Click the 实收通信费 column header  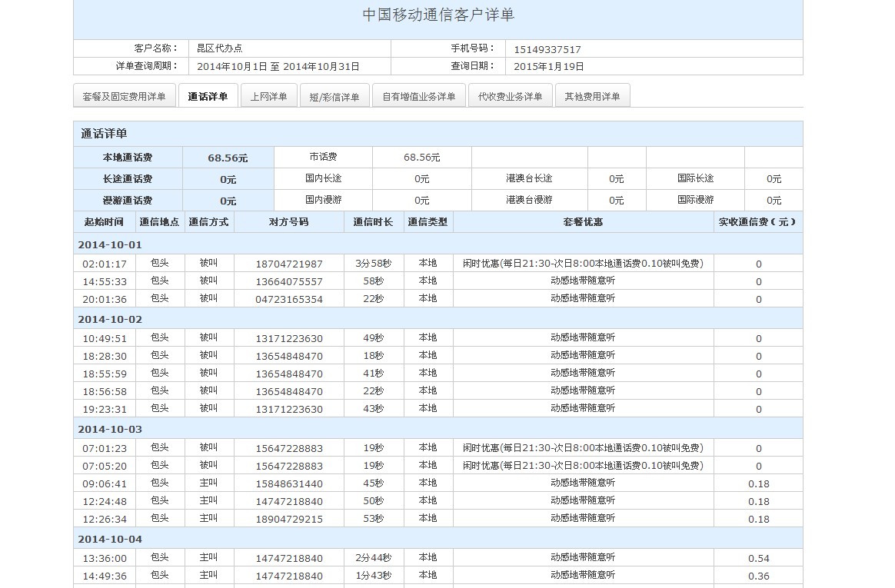(x=757, y=222)
